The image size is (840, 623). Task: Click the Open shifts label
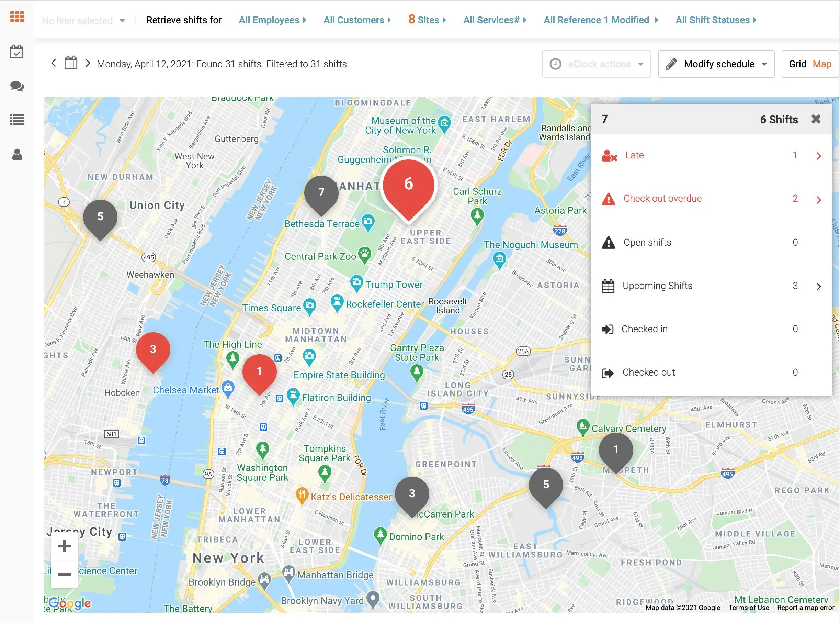click(647, 243)
